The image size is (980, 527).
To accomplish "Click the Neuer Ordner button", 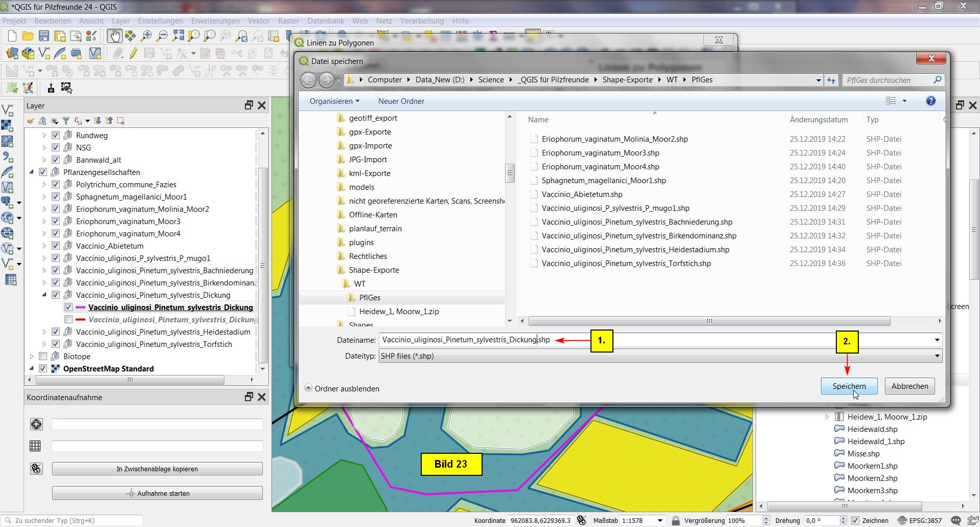I will click(x=401, y=101).
